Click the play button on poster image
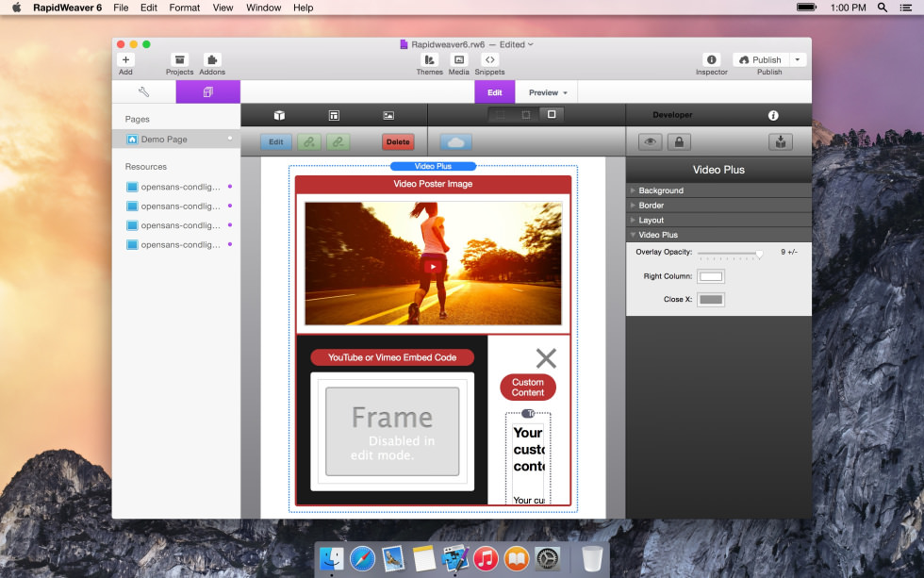924x578 pixels. tap(433, 267)
